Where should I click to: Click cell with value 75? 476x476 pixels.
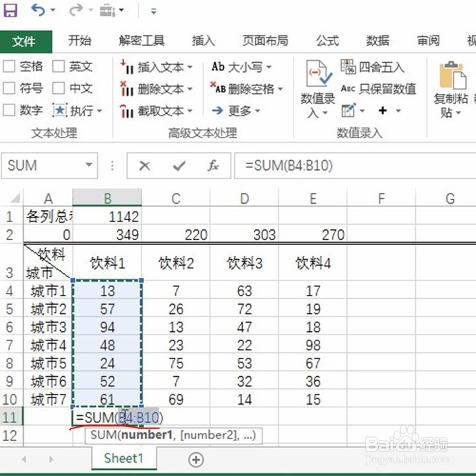176,364
